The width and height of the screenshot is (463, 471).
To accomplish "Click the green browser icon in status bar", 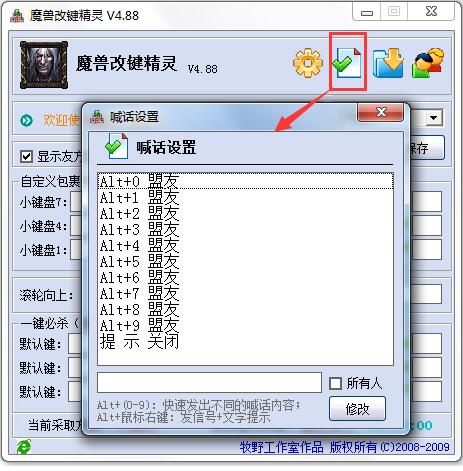I will (24, 447).
